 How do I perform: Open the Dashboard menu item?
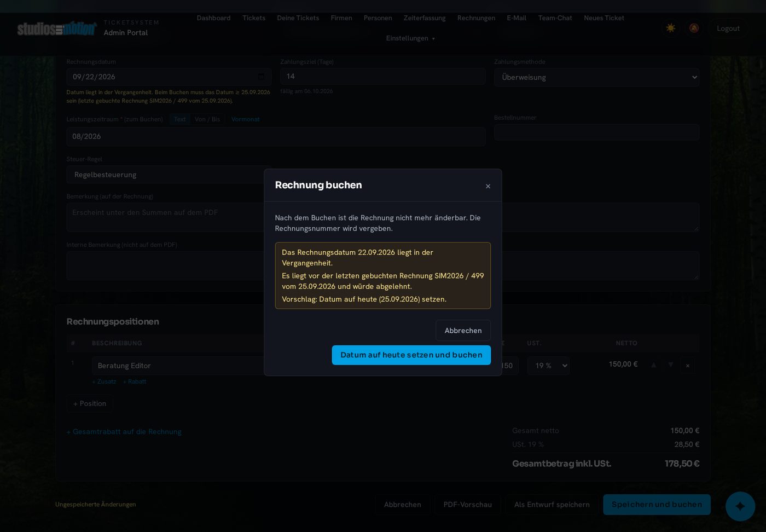pyautogui.click(x=213, y=18)
